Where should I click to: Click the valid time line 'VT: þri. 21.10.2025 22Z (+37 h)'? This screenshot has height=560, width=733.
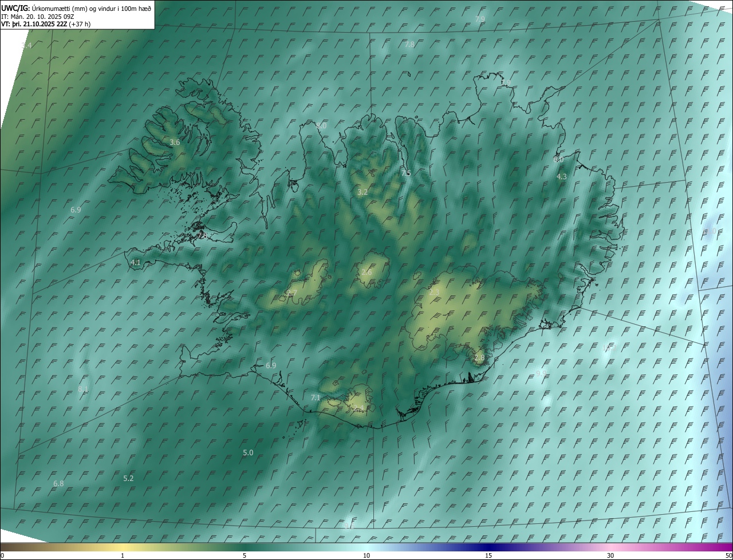click(x=46, y=24)
